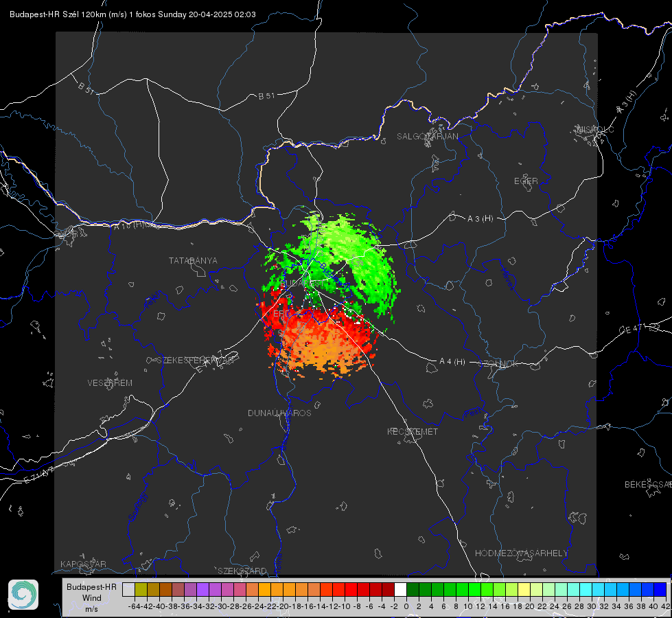672x618 pixels.
Task: Select the ÉRD town label
Action: pyautogui.click(x=281, y=314)
